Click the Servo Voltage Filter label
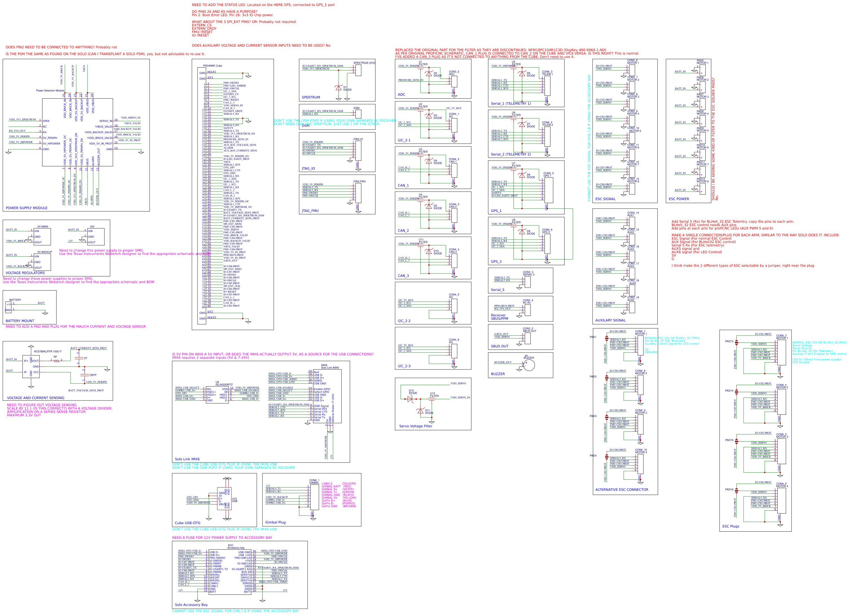The image size is (853, 616). point(416,426)
